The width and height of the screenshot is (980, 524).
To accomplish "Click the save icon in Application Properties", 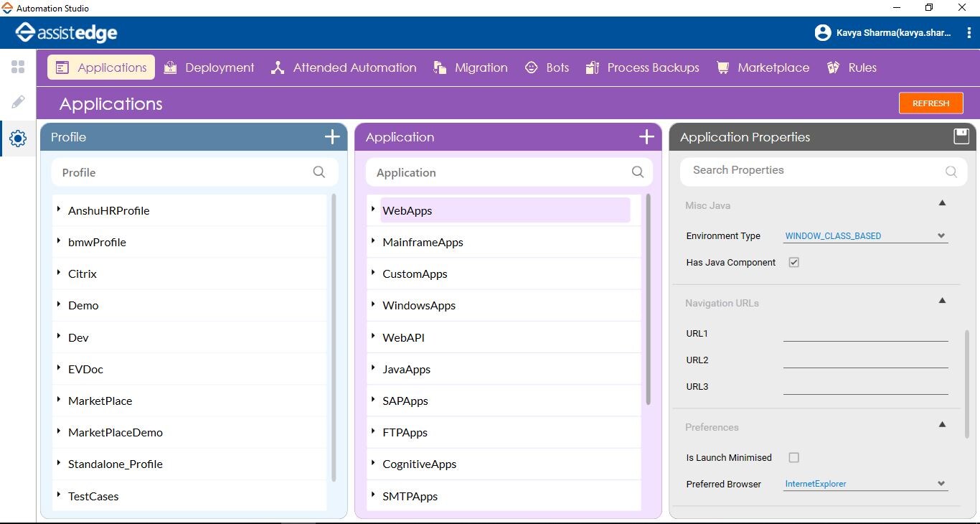I will [x=961, y=136].
